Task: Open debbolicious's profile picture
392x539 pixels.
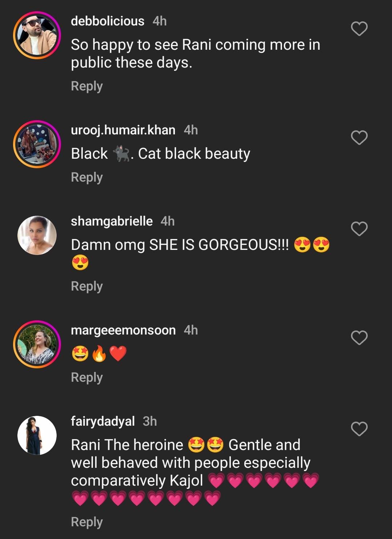Action: [37, 35]
